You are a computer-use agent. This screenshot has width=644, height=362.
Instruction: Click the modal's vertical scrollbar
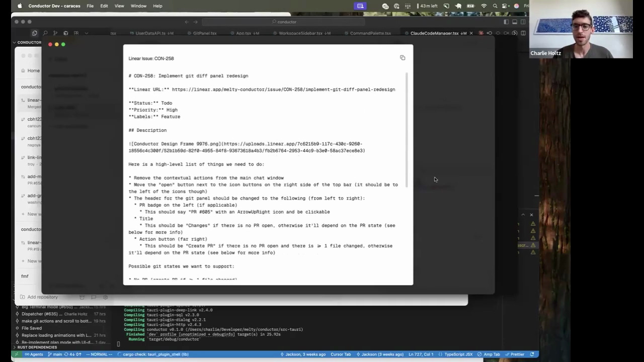(407, 131)
